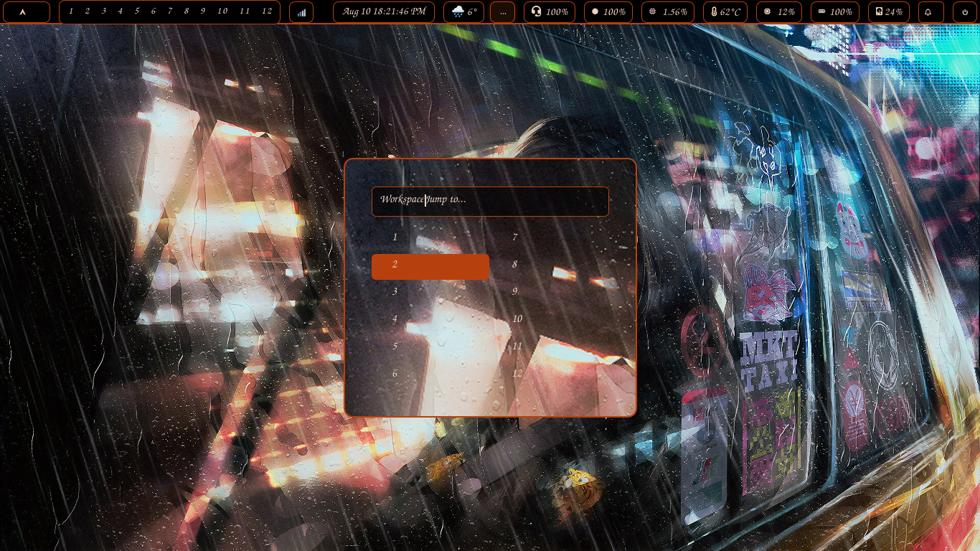The height and width of the screenshot is (551, 980).
Task: Go to workspace 9 in the top bar
Action: click(203, 11)
